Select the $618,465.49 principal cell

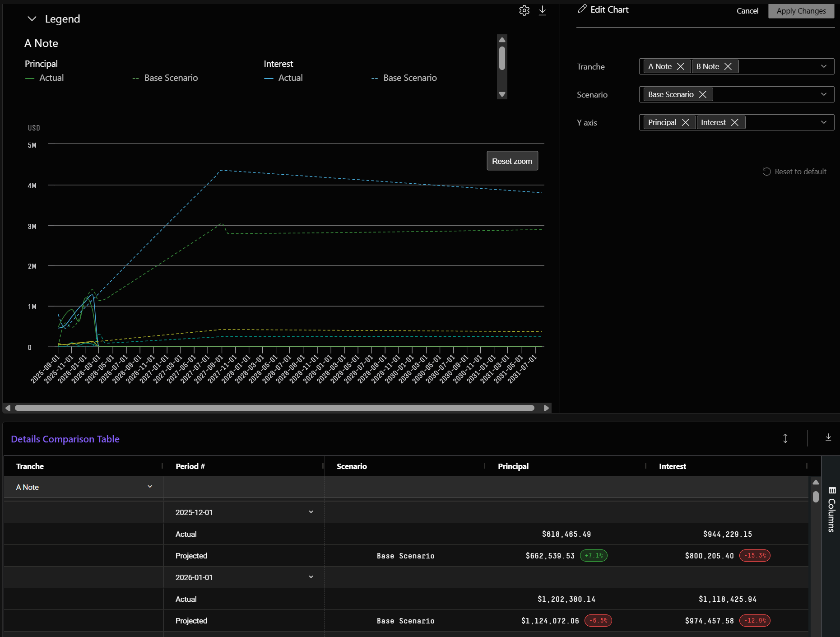(x=566, y=534)
